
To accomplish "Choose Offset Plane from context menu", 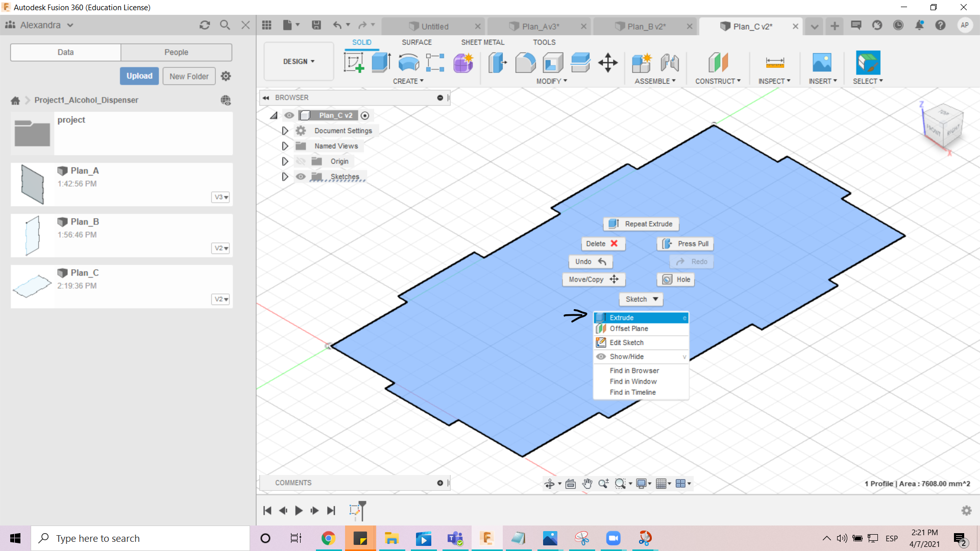I will coord(641,329).
